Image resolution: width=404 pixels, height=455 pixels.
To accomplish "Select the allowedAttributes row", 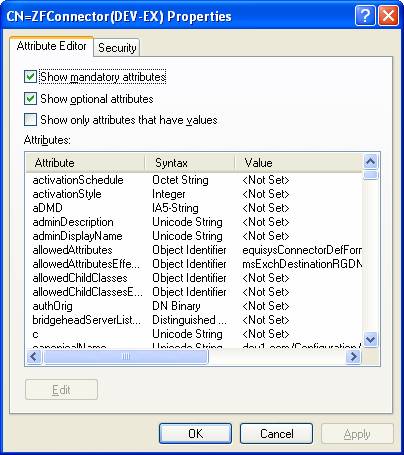I will coord(194,250).
